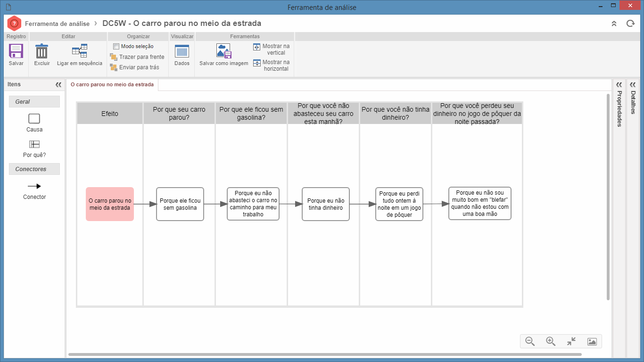
Task: Select the Por quê? column item
Action: click(x=34, y=144)
